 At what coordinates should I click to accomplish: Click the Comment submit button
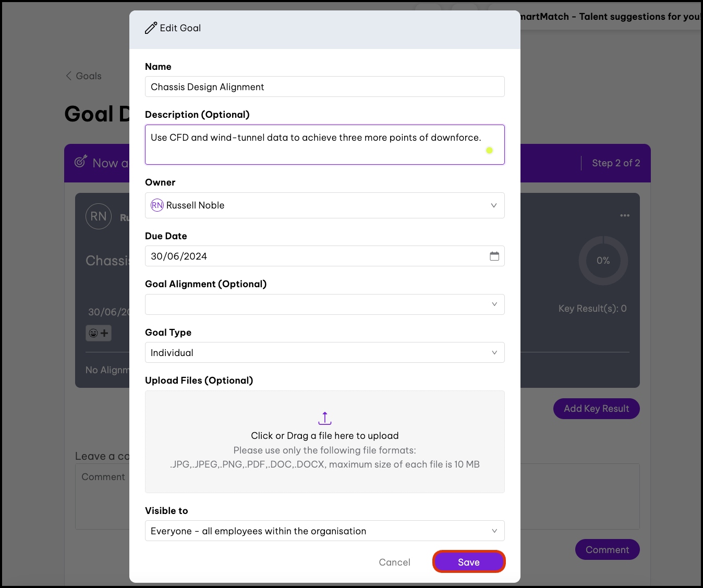607,549
